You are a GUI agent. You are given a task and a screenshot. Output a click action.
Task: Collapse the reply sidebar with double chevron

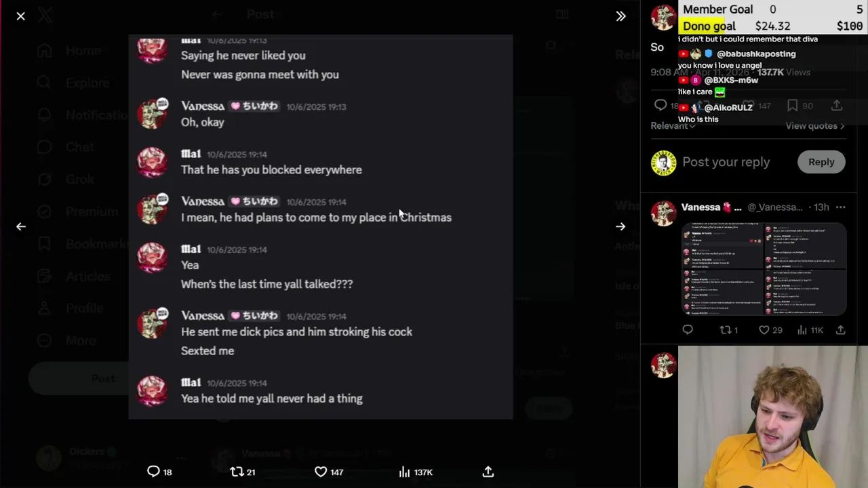click(620, 16)
